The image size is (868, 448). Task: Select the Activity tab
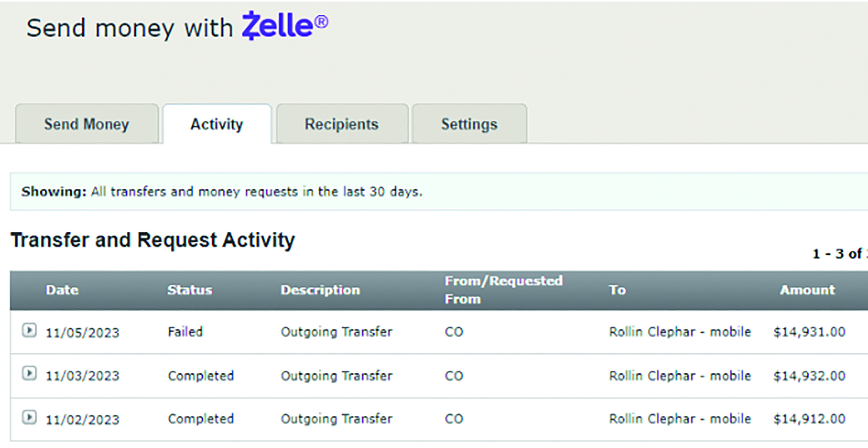[x=217, y=124]
